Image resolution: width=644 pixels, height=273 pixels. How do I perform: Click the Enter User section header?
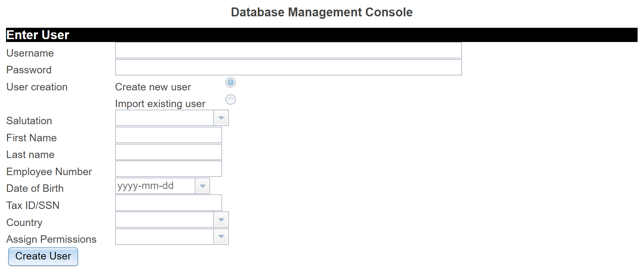[x=38, y=35]
